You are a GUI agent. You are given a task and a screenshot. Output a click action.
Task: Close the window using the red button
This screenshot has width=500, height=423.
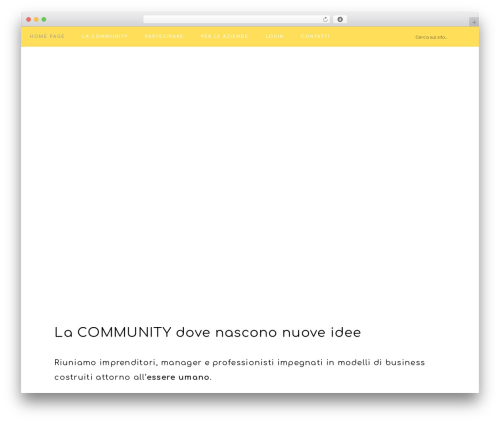click(x=29, y=19)
